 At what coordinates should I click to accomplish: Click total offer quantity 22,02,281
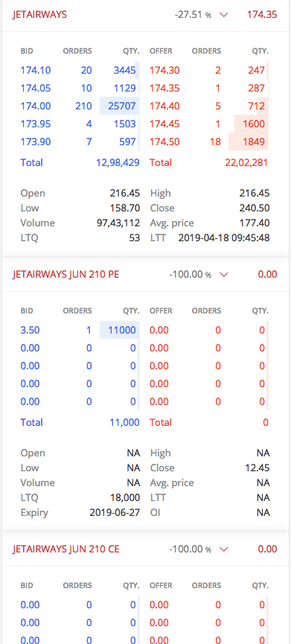point(246,162)
